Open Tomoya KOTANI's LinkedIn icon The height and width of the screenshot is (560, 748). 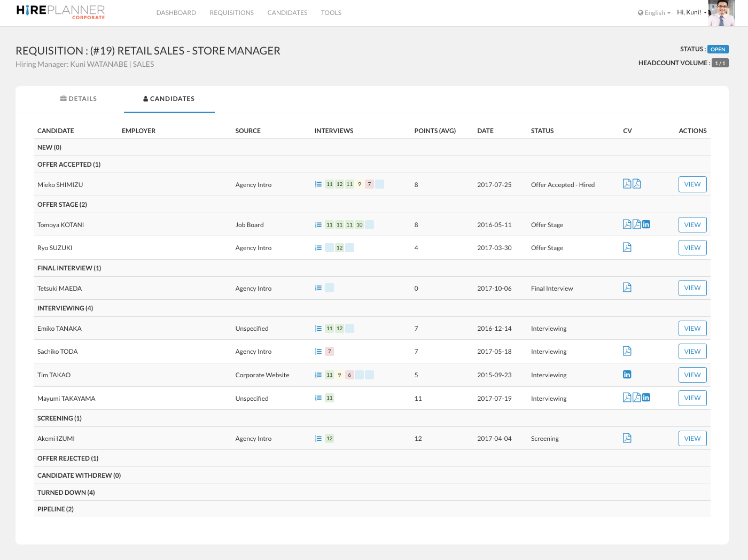[x=646, y=224]
